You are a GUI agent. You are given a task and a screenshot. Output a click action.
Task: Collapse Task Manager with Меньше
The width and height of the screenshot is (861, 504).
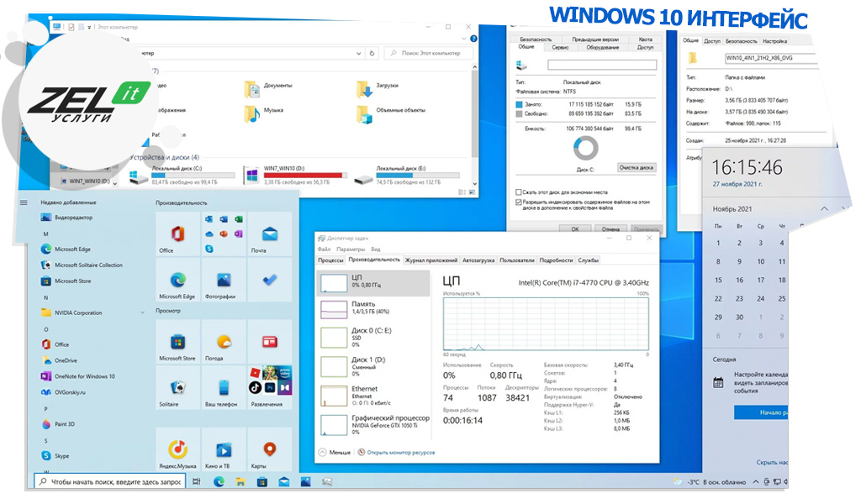(335, 453)
